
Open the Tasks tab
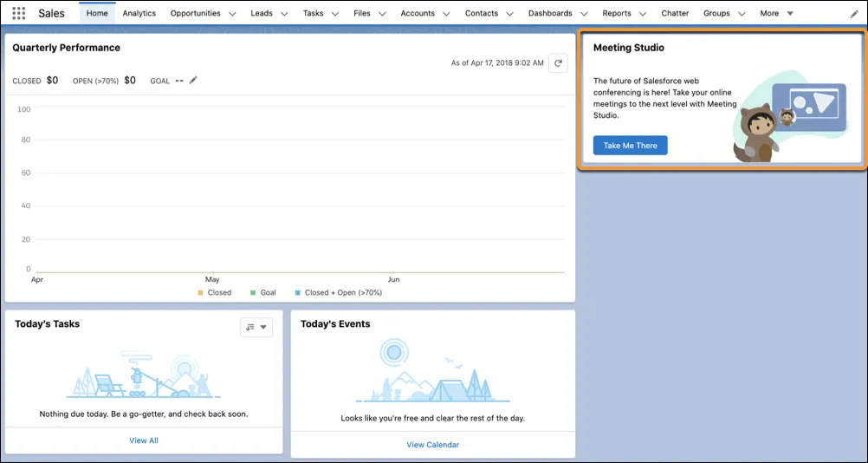(314, 13)
